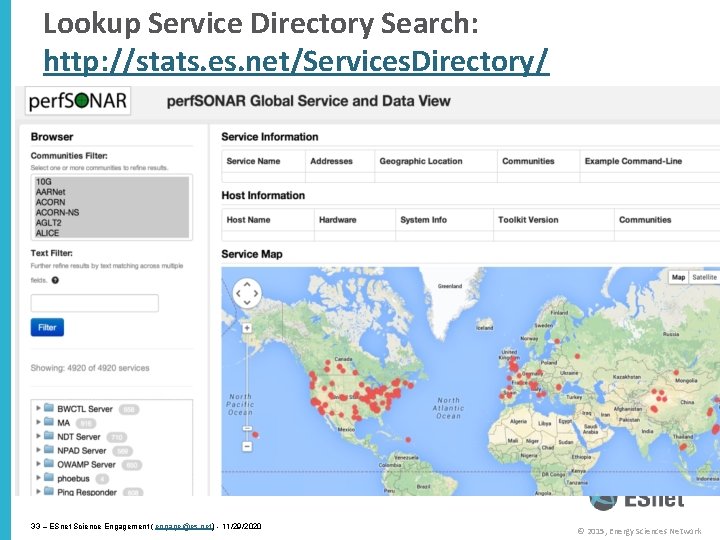Switch to the Satellite view
Screen dimensions: 720x540
click(x=704, y=277)
